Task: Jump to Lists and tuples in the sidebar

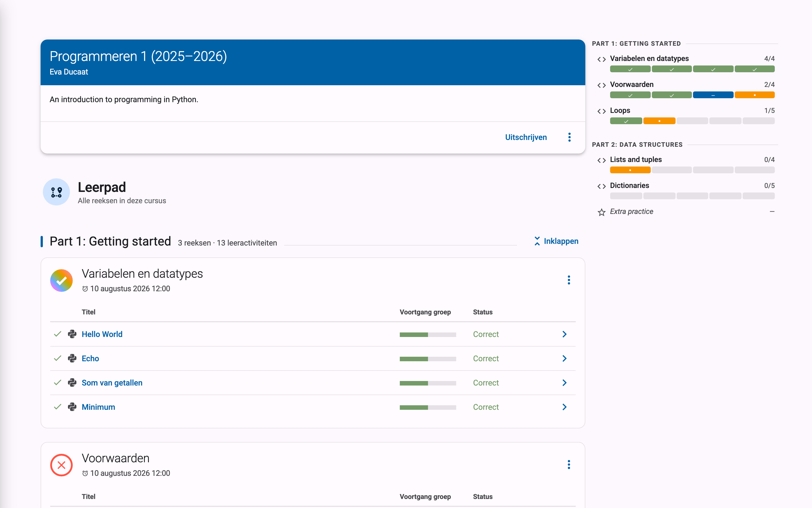Action: pyautogui.click(x=636, y=159)
